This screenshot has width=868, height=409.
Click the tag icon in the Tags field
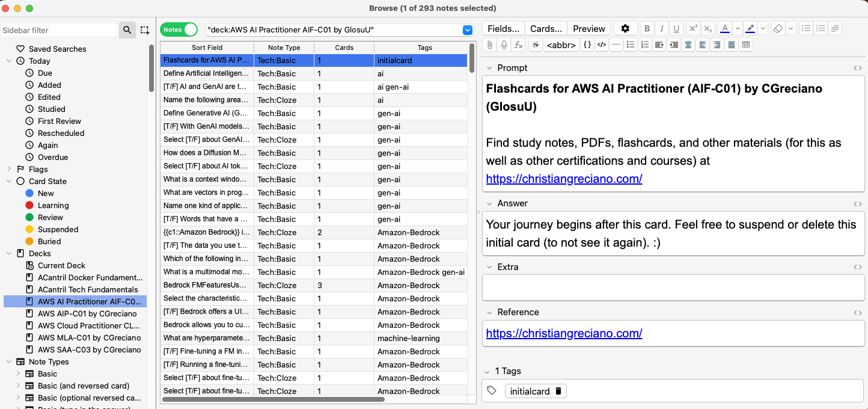(x=492, y=391)
